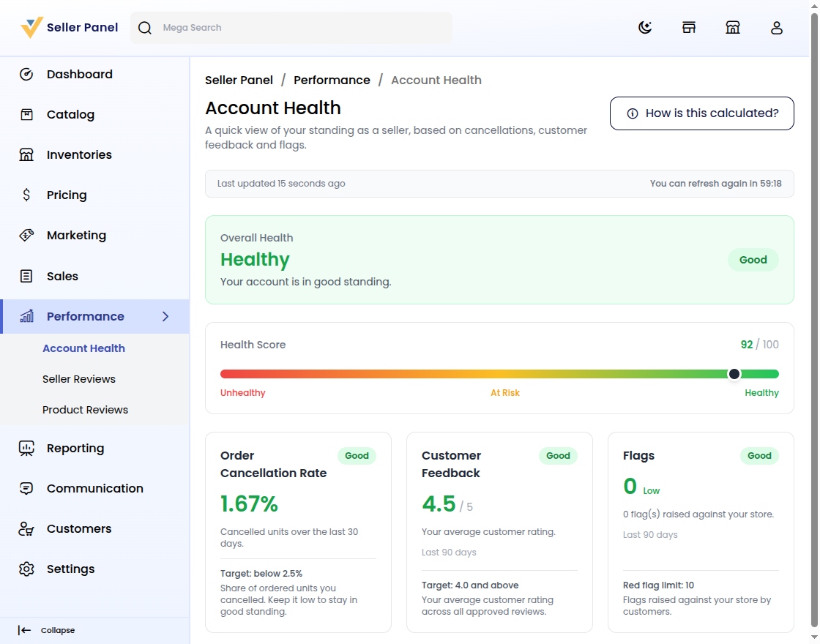Click the Good badge on Order Cancellation Rate
Image resolution: width=820 pixels, height=644 pixels.
pyautogui.click(x=357, y=456)
